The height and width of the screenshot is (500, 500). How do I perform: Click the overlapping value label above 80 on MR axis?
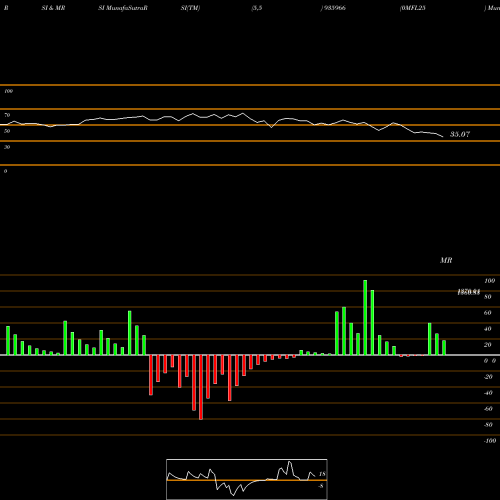[469, 292]
